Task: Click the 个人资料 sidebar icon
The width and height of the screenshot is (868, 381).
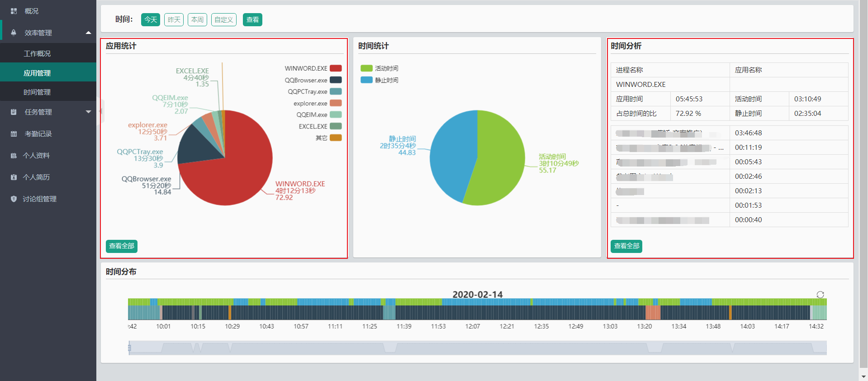Action: [x=14, y=155]
